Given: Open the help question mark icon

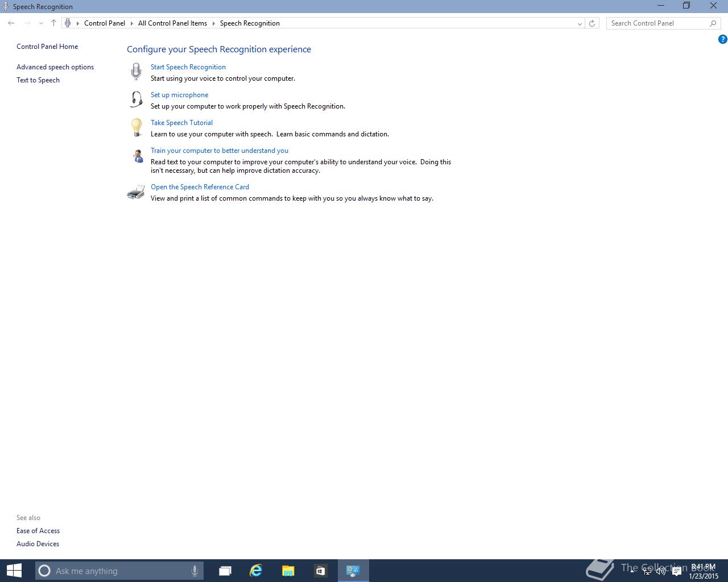Looking at the screenshot, I should (722, 39).
